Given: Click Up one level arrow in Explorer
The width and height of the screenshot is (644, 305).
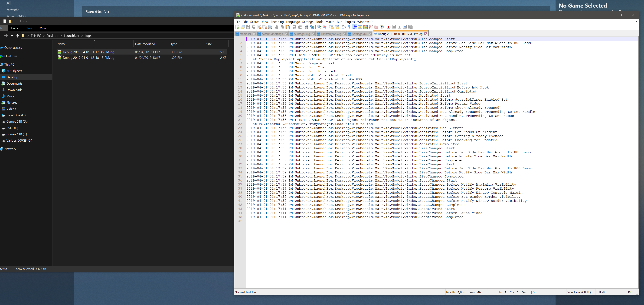Looking at the screenshot, I should pyautogui.click(x=17, y=36).
